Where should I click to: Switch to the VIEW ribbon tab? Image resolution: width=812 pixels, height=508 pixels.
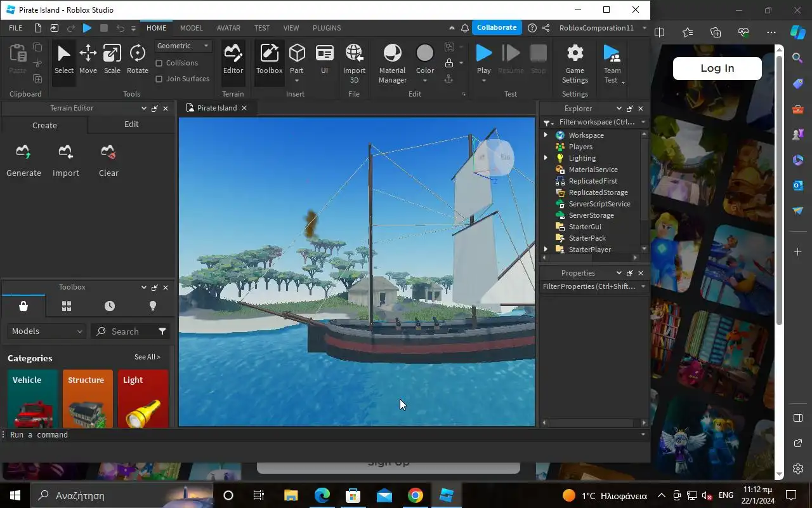point(291,28)
